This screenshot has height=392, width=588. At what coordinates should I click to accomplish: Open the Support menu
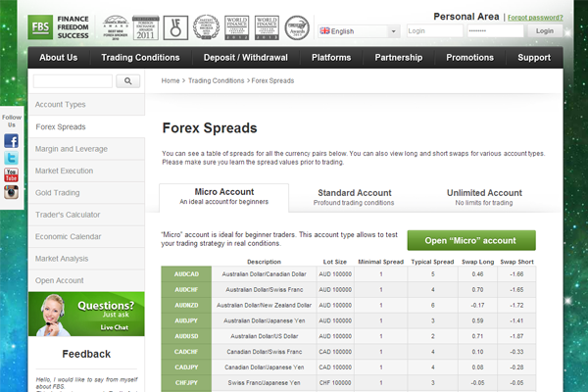click(x=534, y=58)
